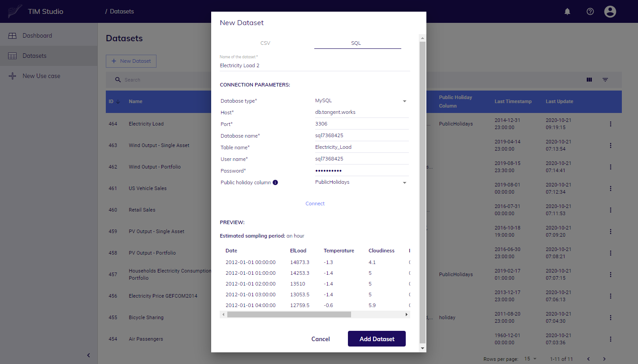Click the Password field
Screen dimensions: 638x364
(362, 171)
